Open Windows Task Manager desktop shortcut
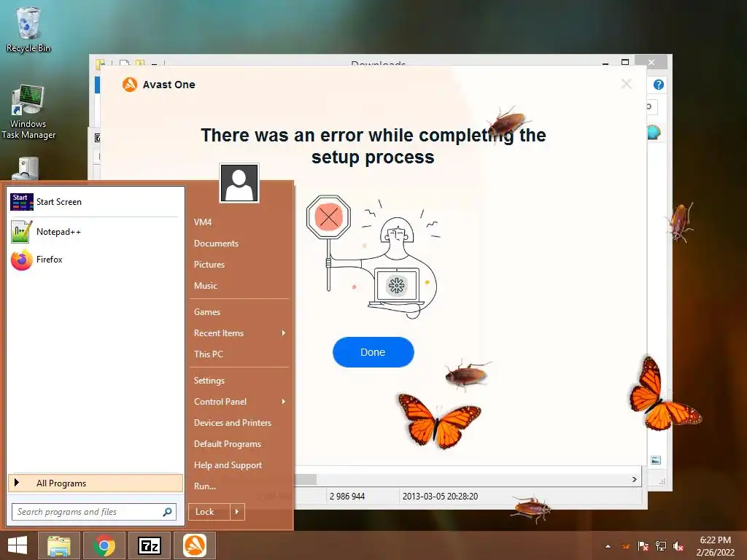Image resolution: width=747 pixels, height=560 pixels. (28, 112)
